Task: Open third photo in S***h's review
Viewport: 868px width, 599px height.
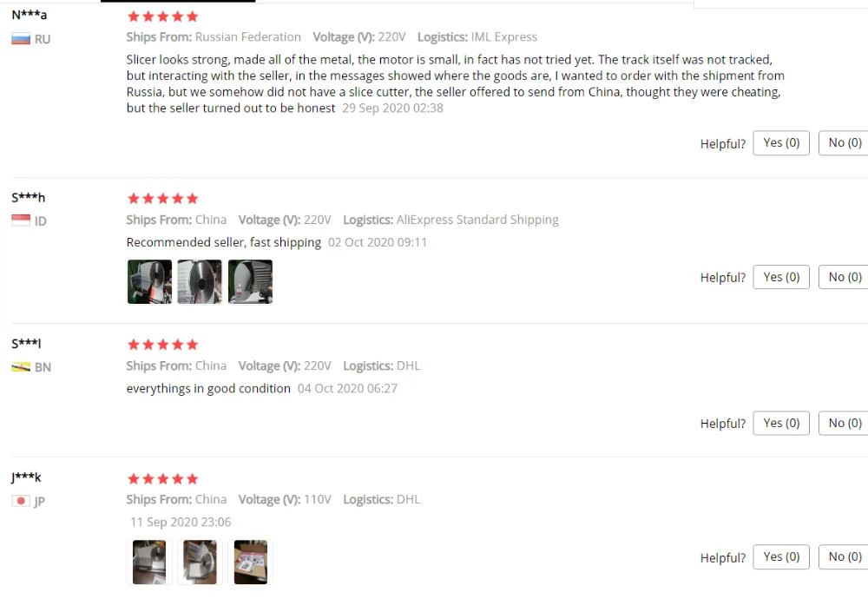Action: [x=250, y=282]
